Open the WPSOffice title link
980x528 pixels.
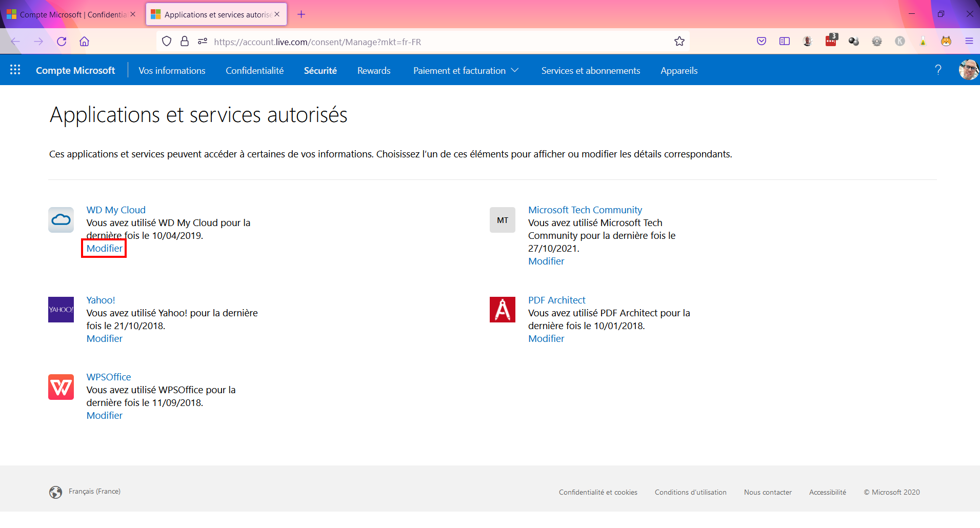coord(109,377)
